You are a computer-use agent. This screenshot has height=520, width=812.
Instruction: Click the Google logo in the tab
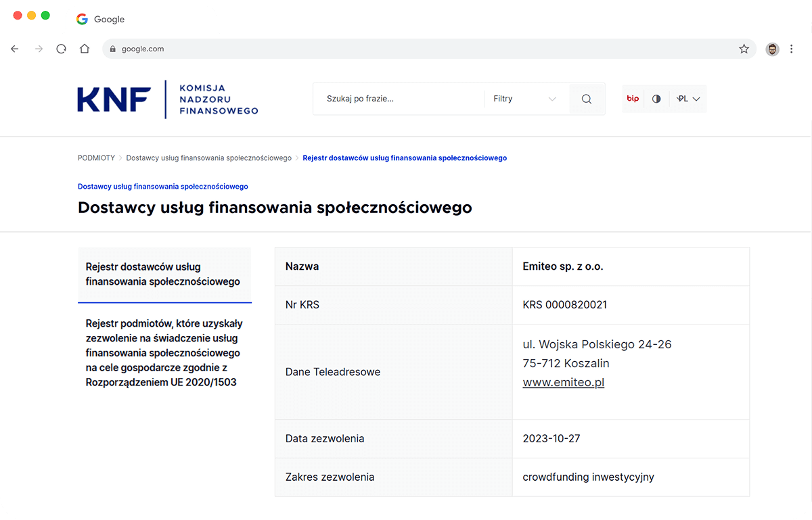click(81, 19)
